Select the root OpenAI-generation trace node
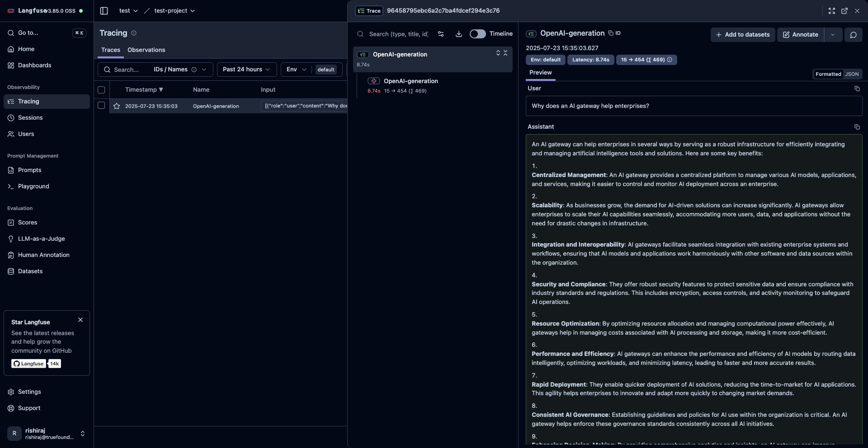This screenshot has height=448, width=868. (x=433, y=59)
